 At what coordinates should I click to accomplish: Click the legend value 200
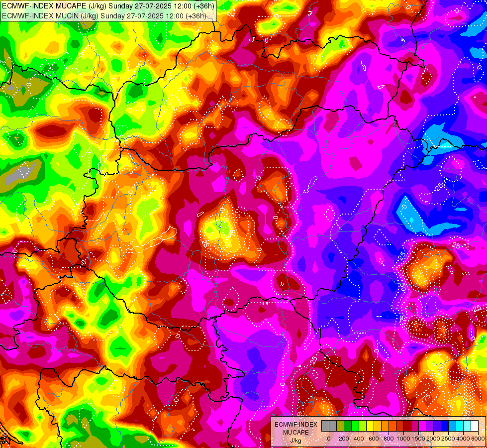tap(344, 439)
